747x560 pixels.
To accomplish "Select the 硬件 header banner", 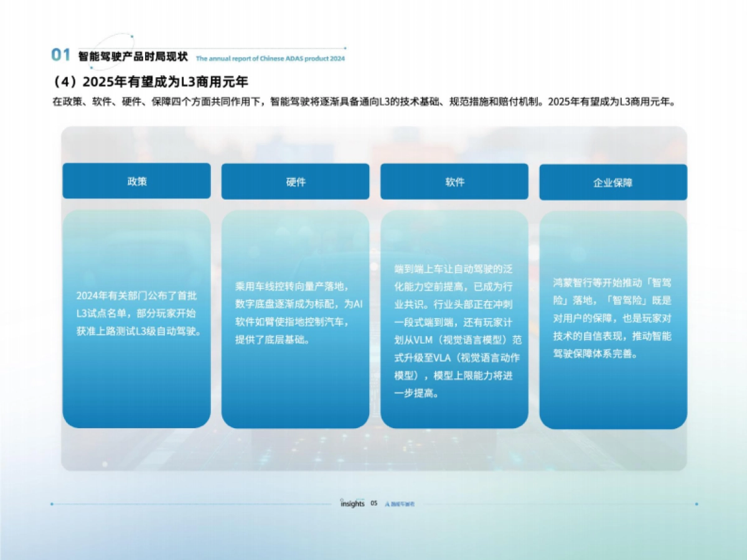I will pyautogui.click(x=296, y=182).
